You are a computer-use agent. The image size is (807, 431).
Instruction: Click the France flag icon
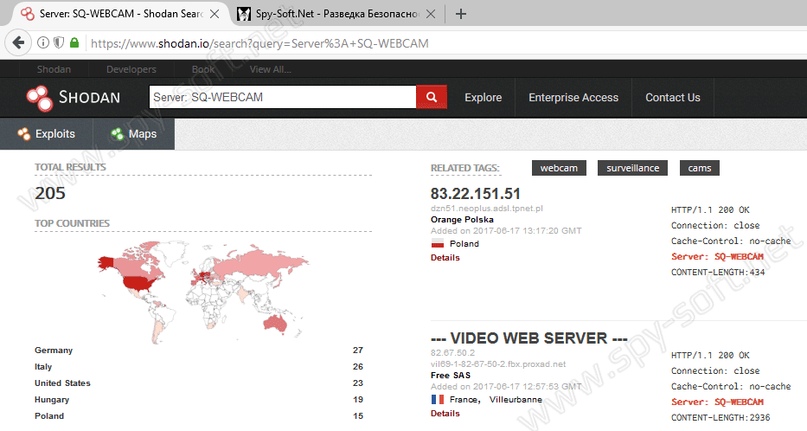click(x=437, y=399)
